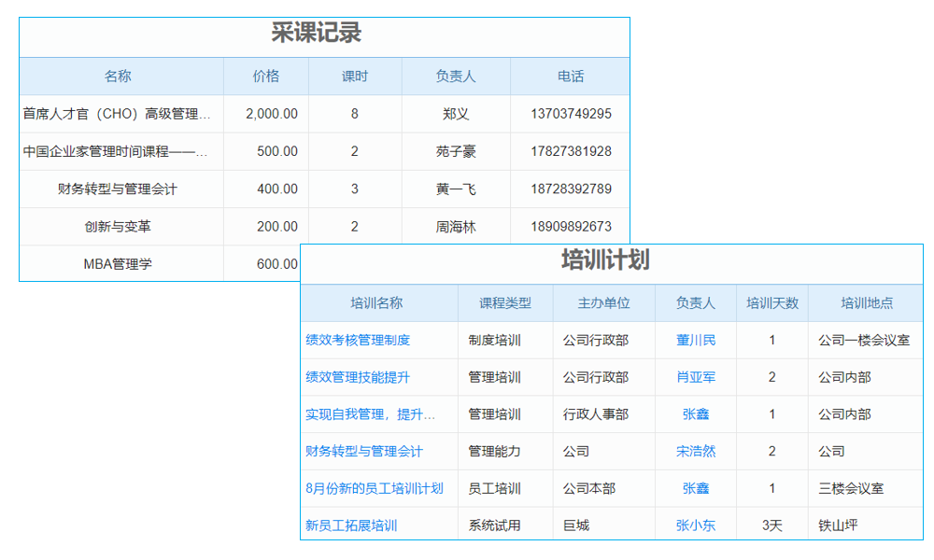This screenshot has height=560, width=934.
Task: View responsible person 宋浩然 details
Action: coord(695,451)
